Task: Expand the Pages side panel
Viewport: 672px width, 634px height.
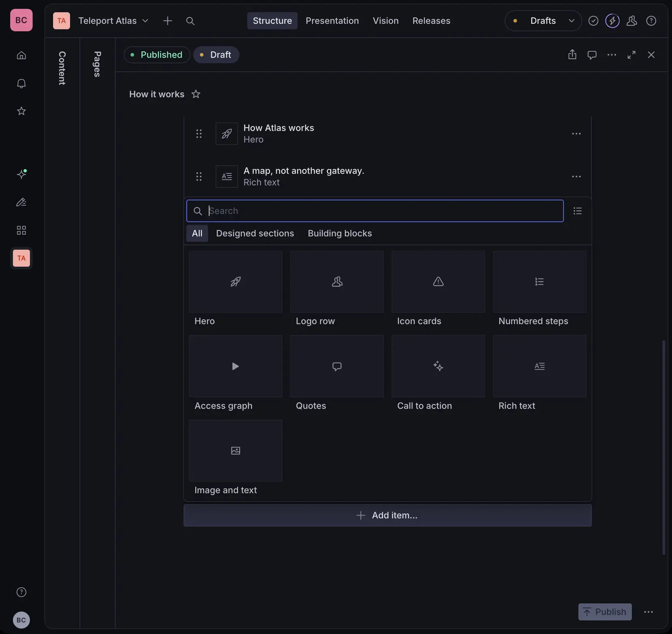Action: click(97, 64)
